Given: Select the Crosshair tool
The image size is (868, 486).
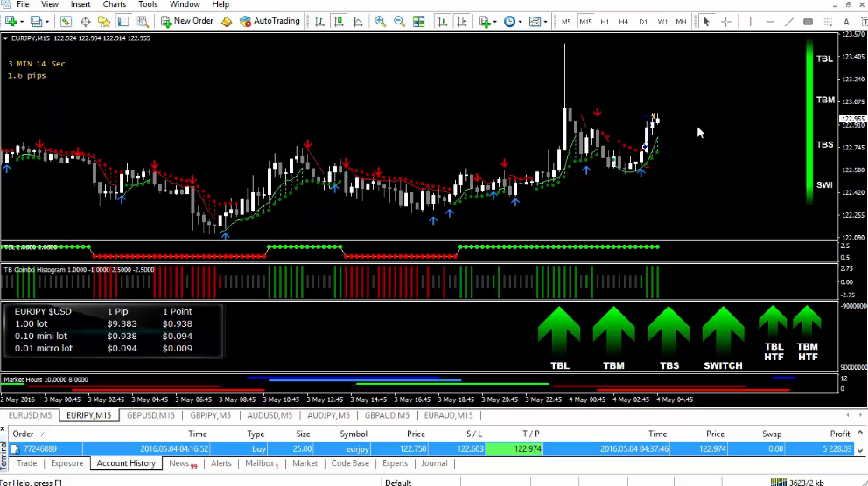Looking at the screenshot, I should 725,22.
